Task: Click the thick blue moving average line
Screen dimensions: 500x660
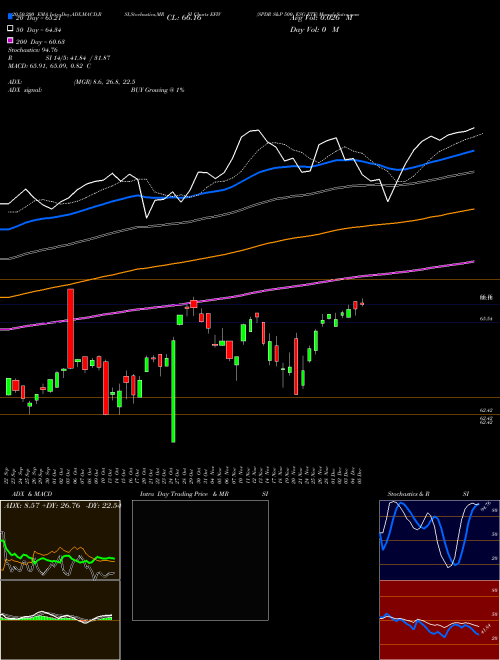Action: [x=236, y=183]
